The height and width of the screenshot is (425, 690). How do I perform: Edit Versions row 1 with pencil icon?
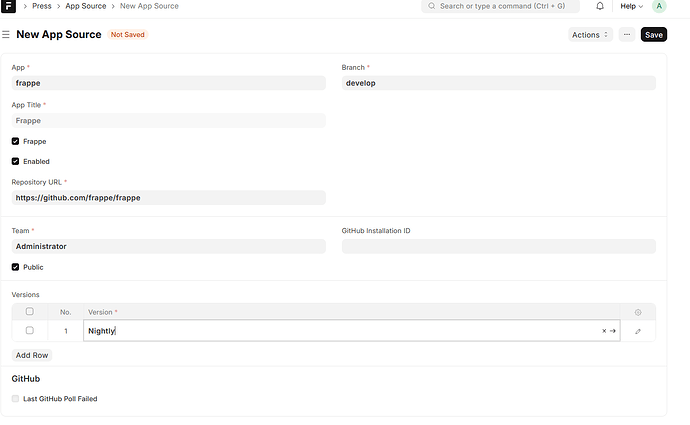coord(638,331)
